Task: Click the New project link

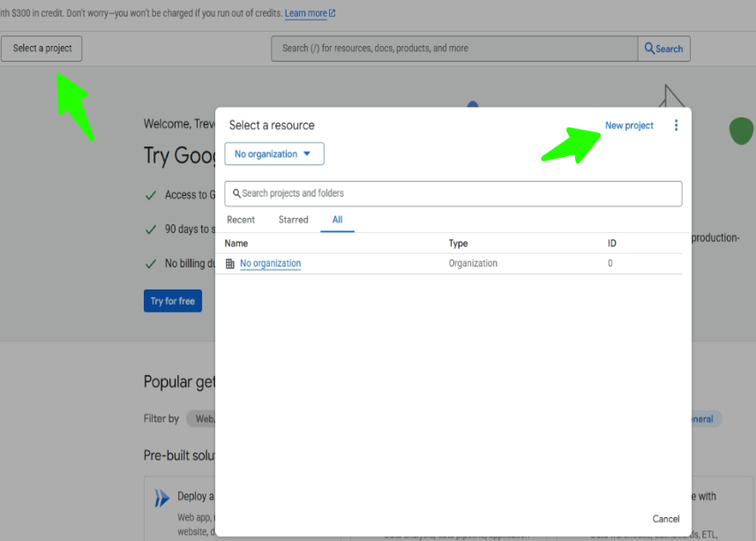Action: coord(629,125)
